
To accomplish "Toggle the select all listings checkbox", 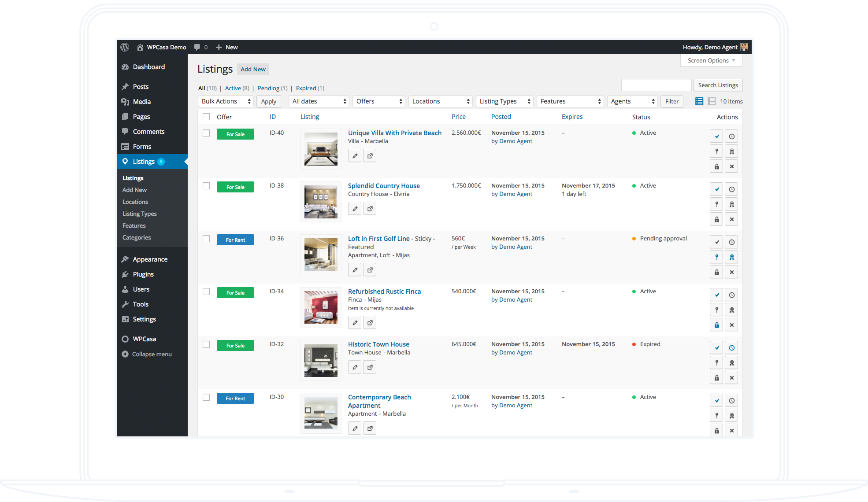I will click(x=206, y=117).
